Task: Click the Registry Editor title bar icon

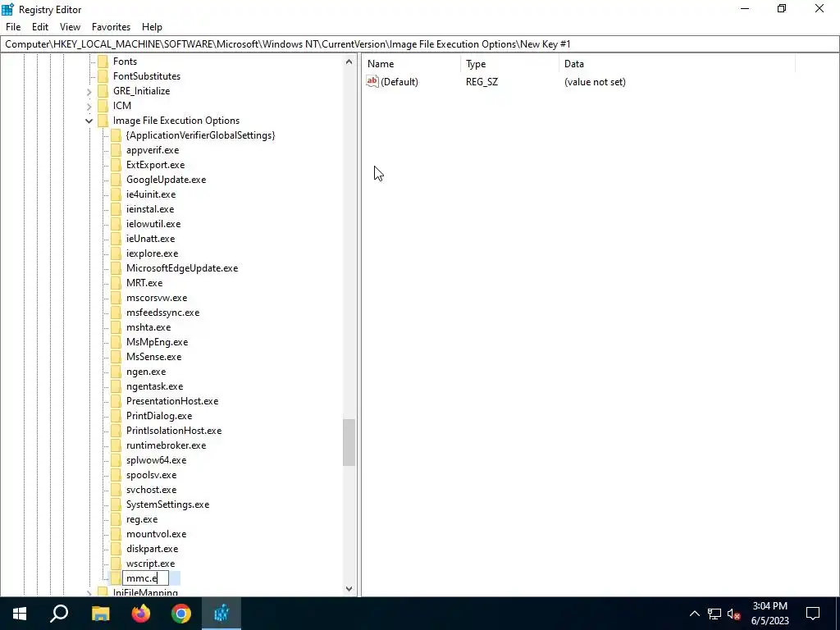Action: pyautogui.click(x=8, y=9)
